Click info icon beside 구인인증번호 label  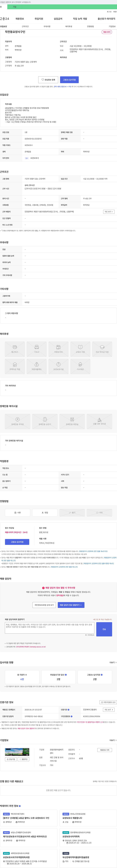click(x=72, y=716)
